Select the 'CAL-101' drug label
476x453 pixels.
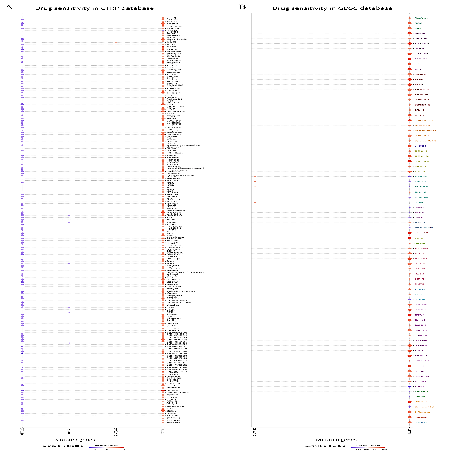(x=420, y=110)
